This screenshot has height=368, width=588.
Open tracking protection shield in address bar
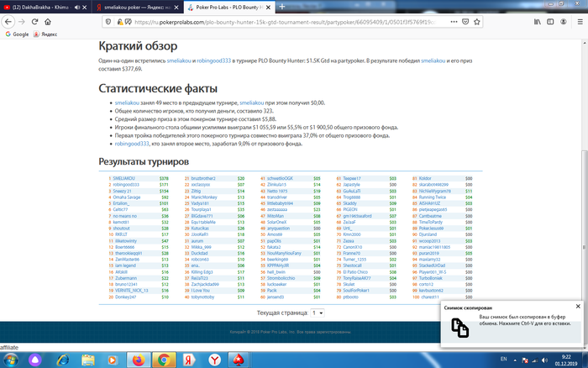pos(108,22)
